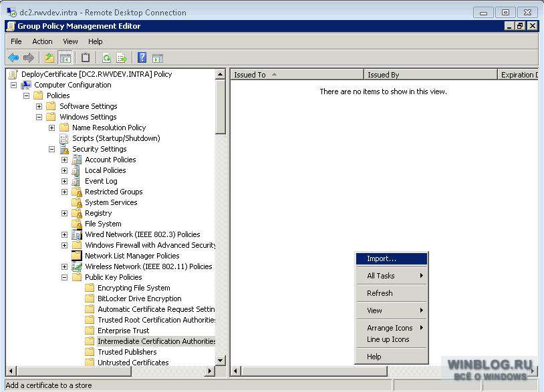This screenshot has height=392, width=544.
Task: Click the Account Policies icon
Action: click(77, 160)
